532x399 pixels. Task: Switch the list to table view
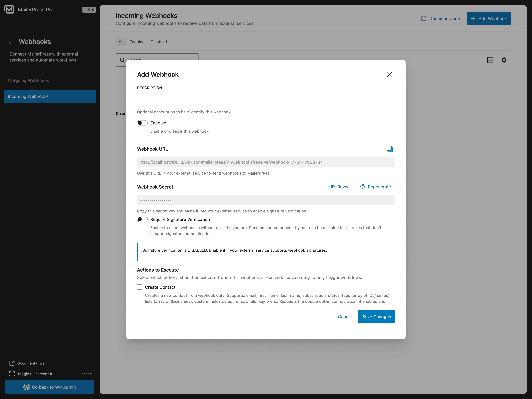(x=490, y=60)
